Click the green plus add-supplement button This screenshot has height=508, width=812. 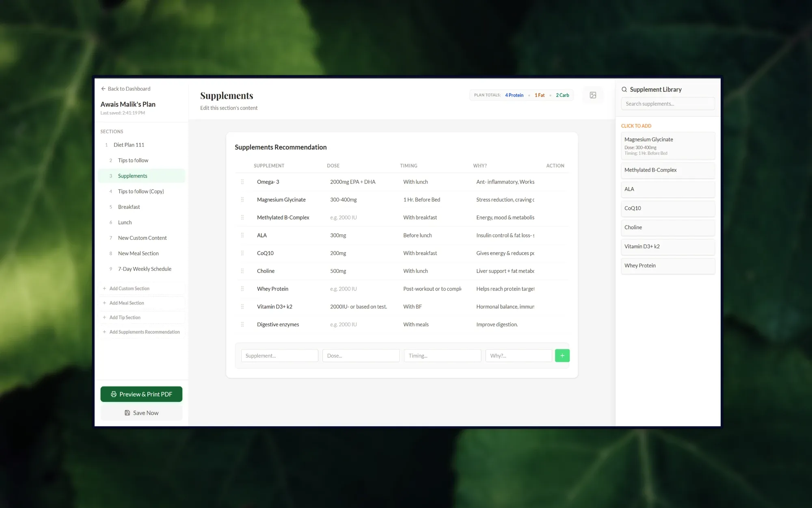tap(562, 356)
